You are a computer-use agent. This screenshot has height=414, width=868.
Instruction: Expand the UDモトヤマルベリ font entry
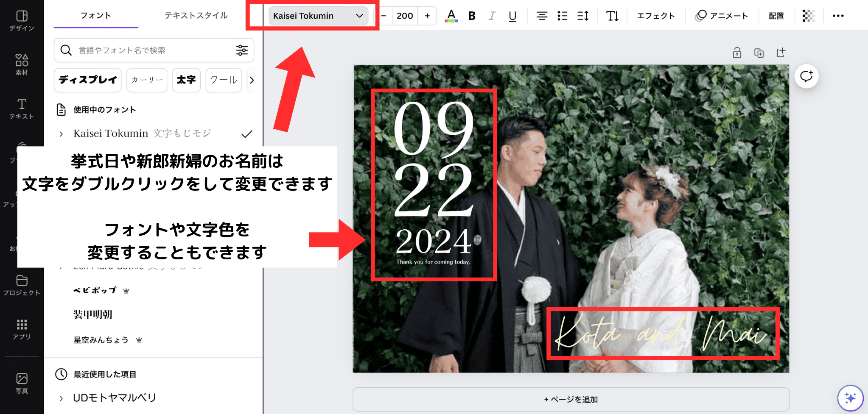[x=61, y=398]
